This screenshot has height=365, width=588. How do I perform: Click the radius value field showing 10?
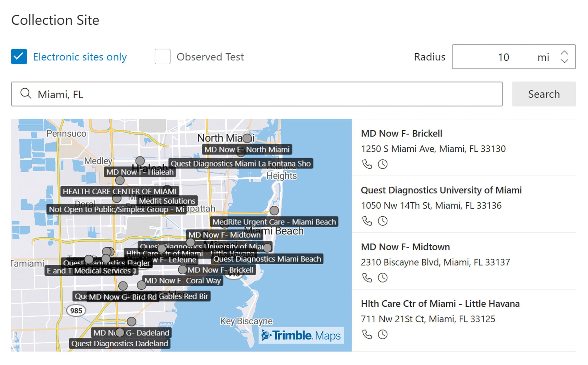503,57
